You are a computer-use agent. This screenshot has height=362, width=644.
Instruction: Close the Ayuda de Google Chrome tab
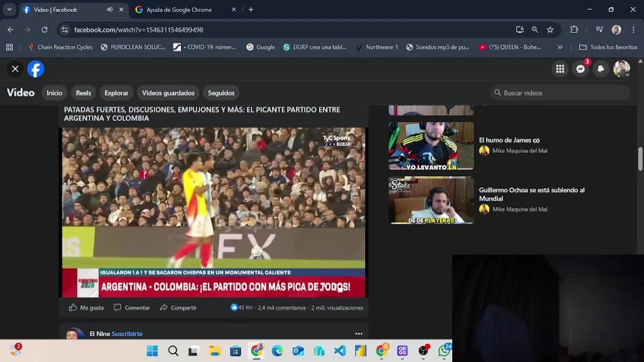233,10
